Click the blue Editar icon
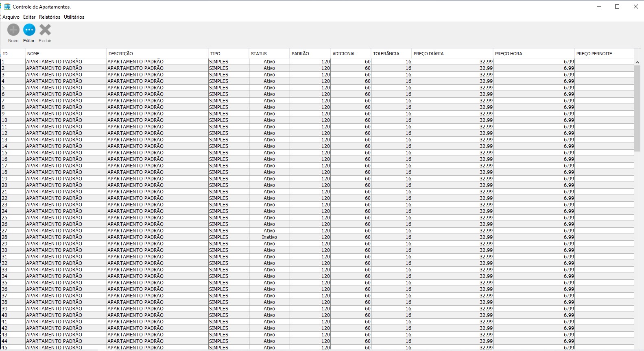This screenshot has height=351, width=644. pos(29,30)
